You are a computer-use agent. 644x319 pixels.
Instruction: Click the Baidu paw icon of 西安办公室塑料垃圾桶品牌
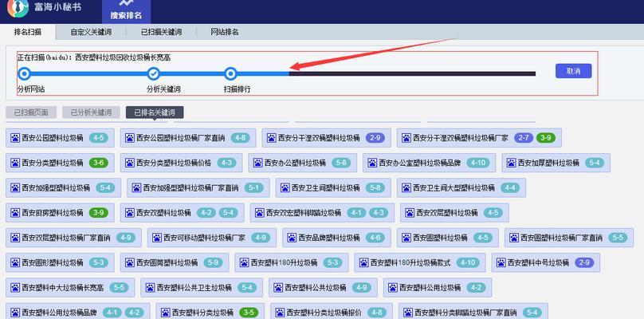(372, 163)
